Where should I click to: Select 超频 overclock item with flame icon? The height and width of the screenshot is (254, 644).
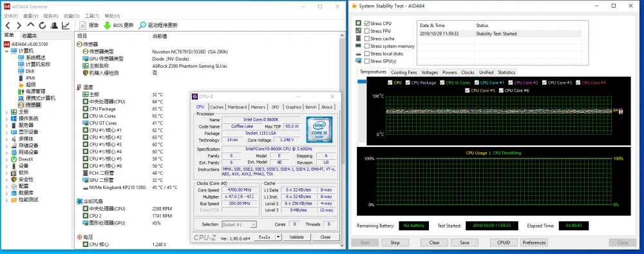click(26, 84)
